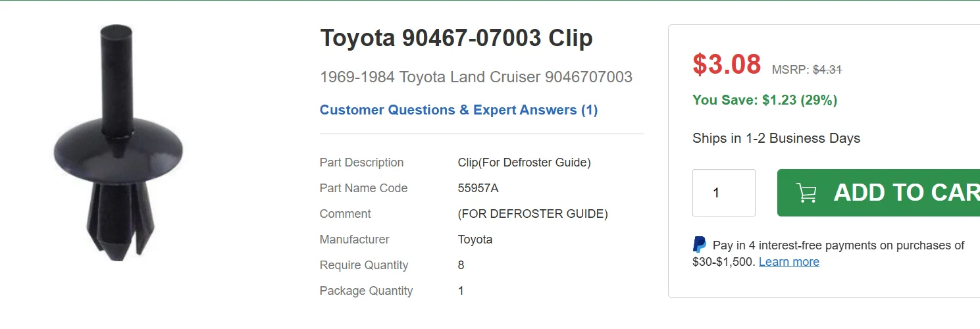This screenshot has width=980, height=329.
Task: Click the Manufacturer value Toyota
Action: [x=475, y=240]
